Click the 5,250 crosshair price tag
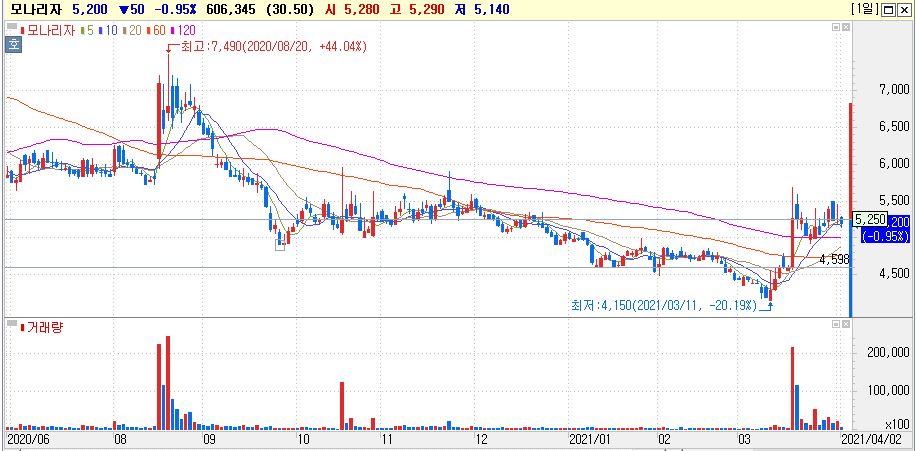The height and width of the screenshot is (451, 917). tap(870, 219)
